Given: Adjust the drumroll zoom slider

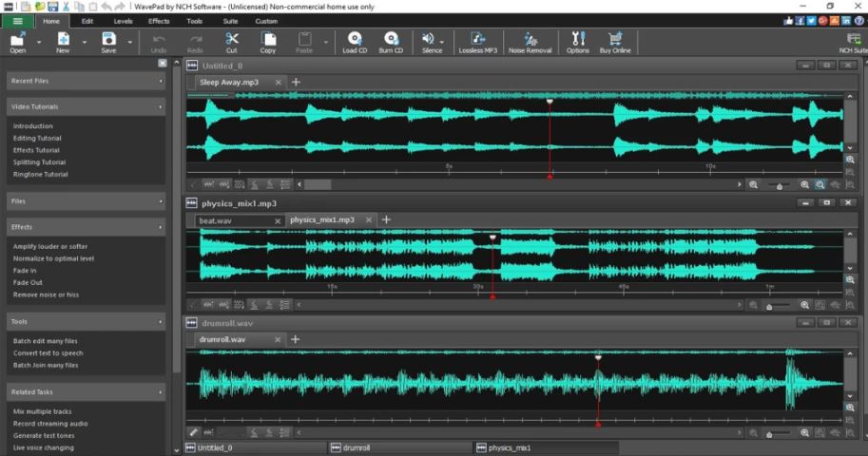Looking at the screenshot, I should (x=769, y=434).
